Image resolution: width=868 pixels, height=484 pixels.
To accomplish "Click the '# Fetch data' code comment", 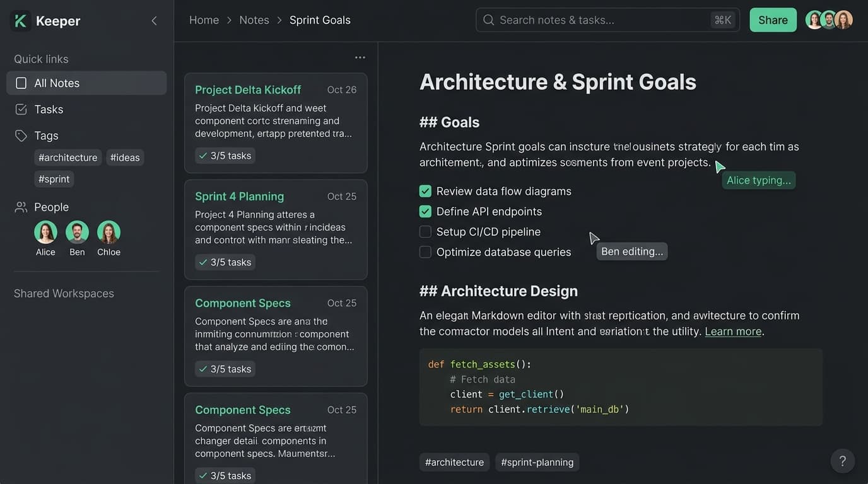I will pyautogui.click(x=483, y=379).
